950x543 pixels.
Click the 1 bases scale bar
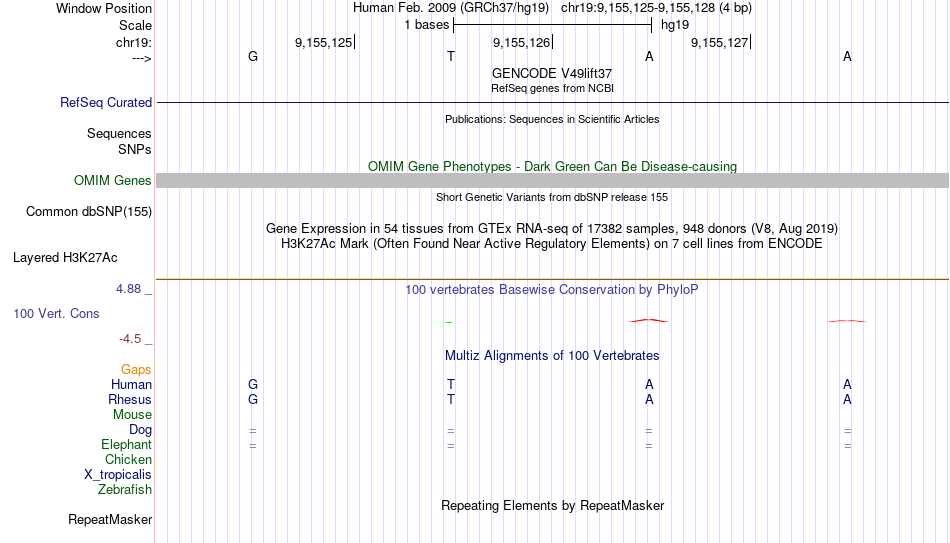point(552,25)
